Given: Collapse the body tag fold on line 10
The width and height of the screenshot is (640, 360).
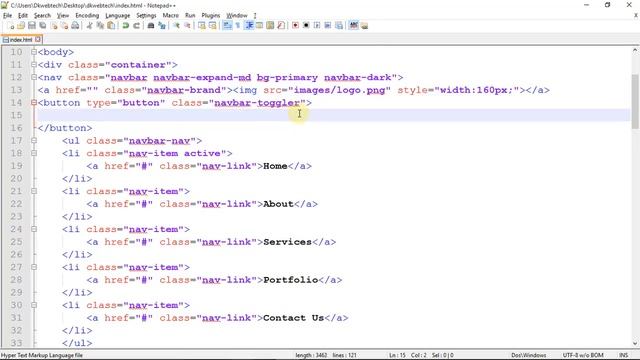Looking at the screenshot, I should [34, 52].
